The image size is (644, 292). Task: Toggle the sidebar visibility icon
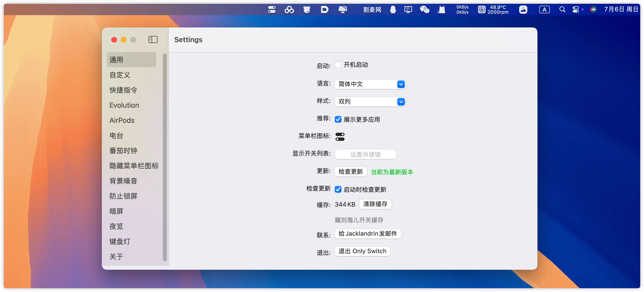(x=153, y=40)
